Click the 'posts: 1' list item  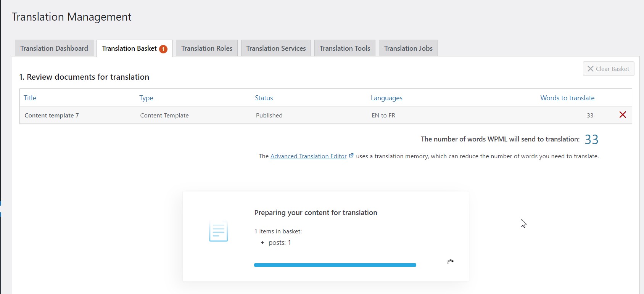pos(280,243)
